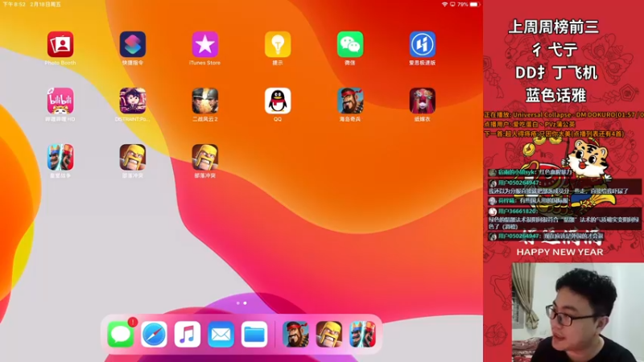Screen dimensions: 644x362
Task: Tap the clock time in the status bar
Action: click(14, 4)
